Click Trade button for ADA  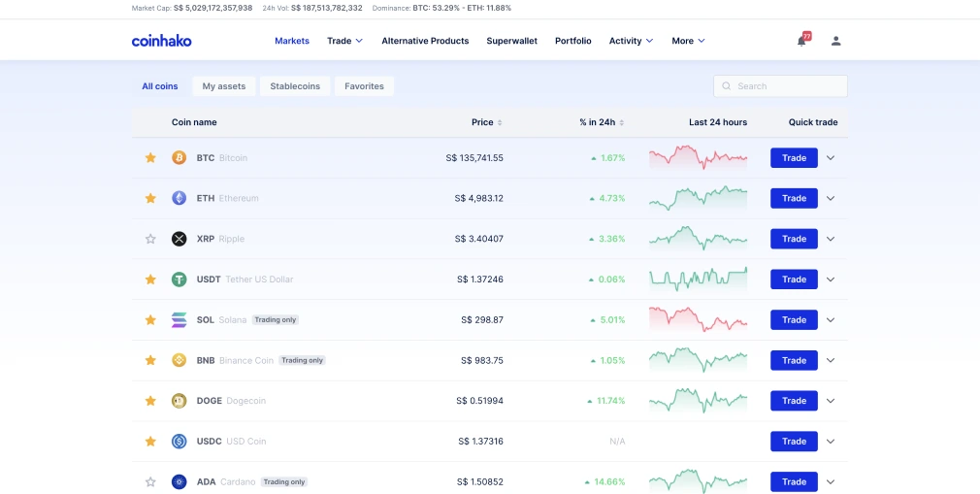pos(794,482)
